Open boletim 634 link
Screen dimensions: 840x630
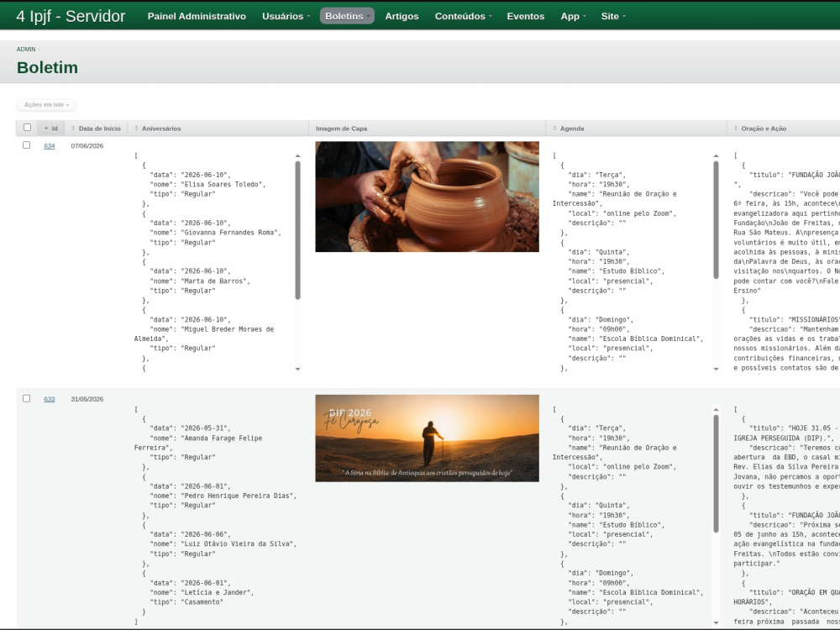coord(50,145)
